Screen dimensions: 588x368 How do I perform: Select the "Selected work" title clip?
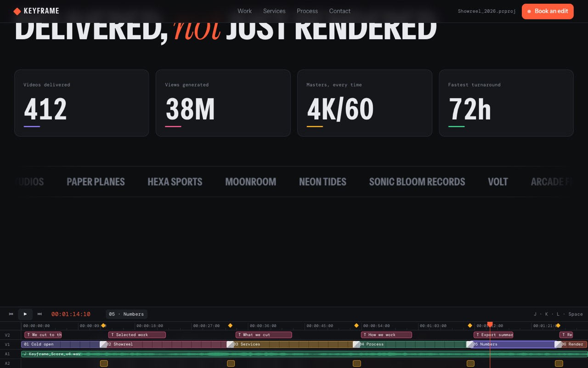(x=137, y=335)
